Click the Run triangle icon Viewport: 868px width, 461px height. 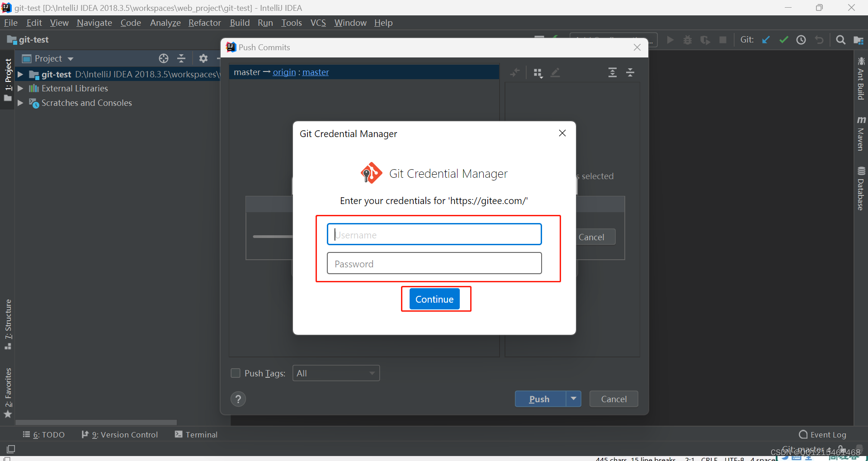tap(670, 40)
